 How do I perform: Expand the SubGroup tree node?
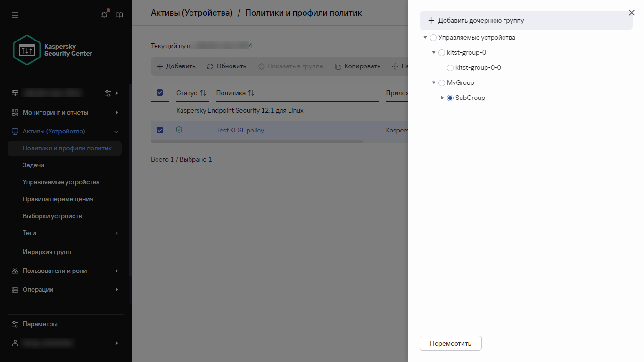pos(442,98)
